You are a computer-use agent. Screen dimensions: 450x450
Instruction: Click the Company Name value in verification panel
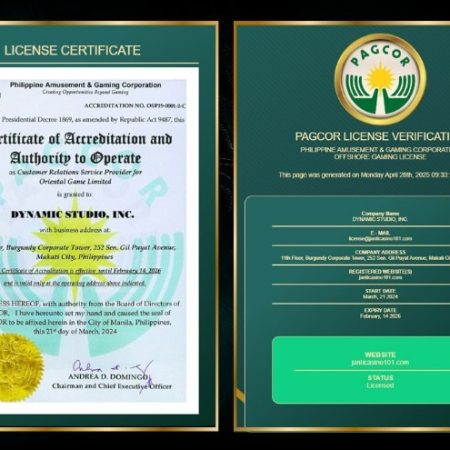tap(380, 219)
